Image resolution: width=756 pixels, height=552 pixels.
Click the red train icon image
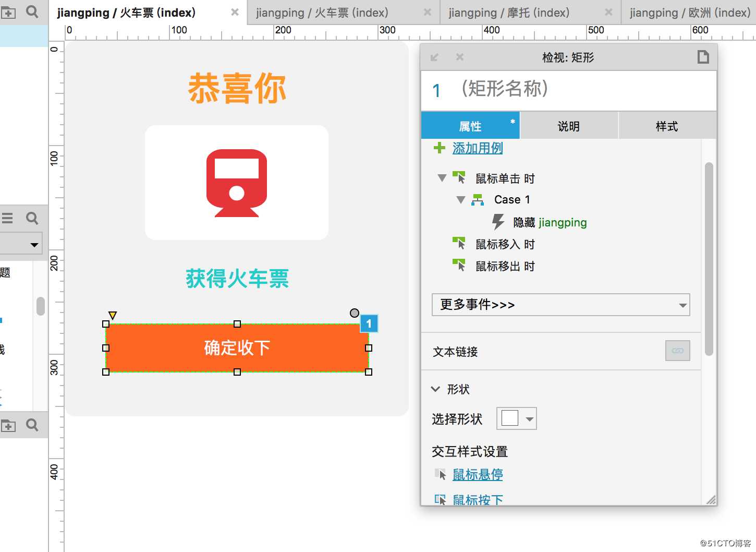237,183
